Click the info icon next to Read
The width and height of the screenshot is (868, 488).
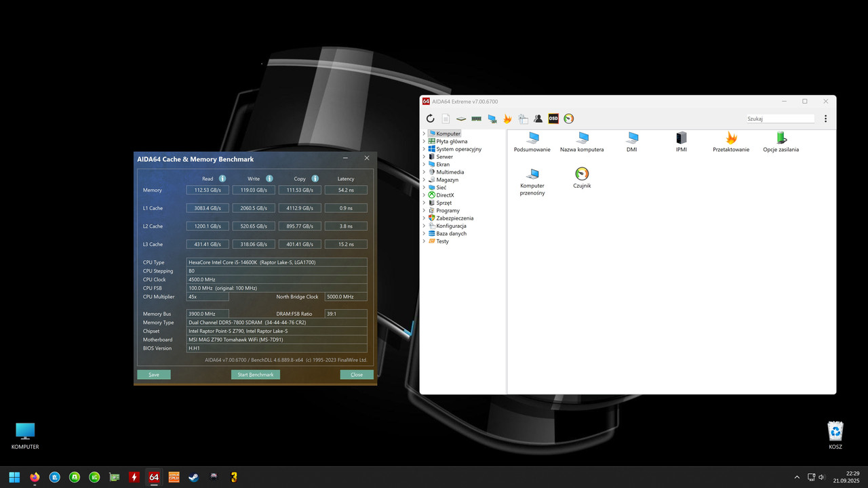[222, 178]
